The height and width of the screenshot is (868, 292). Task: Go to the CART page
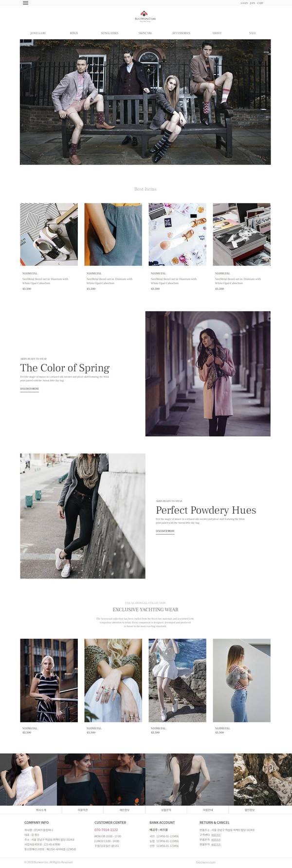click(260, 3)
